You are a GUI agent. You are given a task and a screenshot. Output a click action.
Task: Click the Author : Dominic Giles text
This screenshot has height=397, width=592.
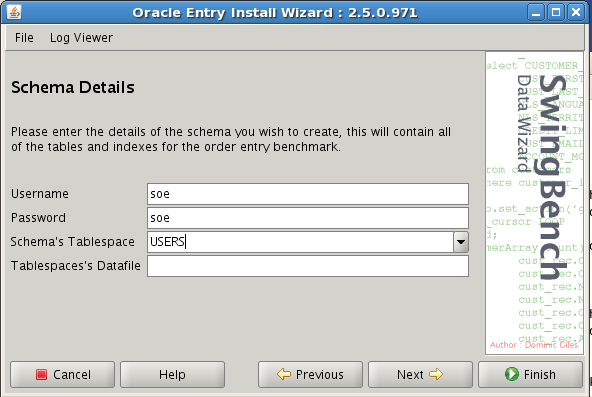click(534, 345)
